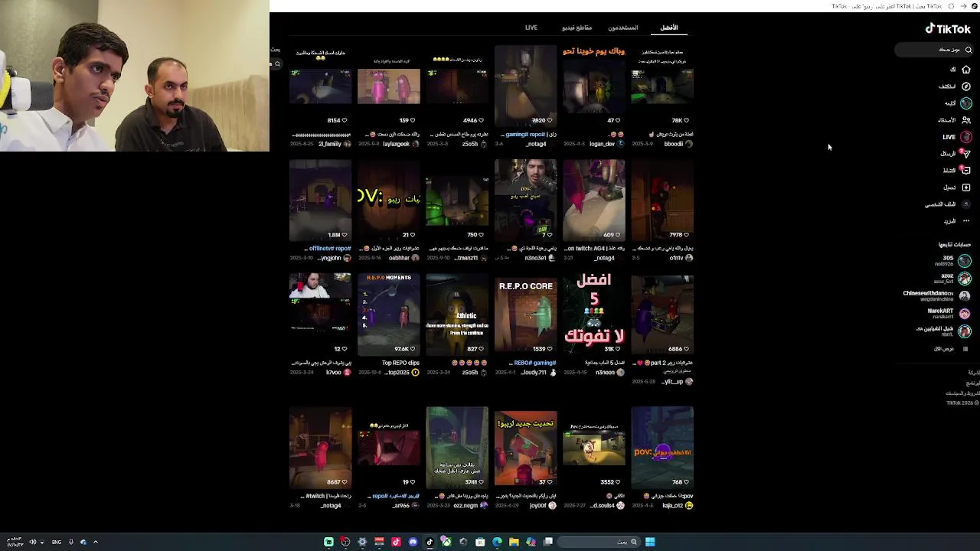Open the R.E.P.O CORE video thumbnail
This screenshot has height=551, width=980.
(x=526, y=316)
